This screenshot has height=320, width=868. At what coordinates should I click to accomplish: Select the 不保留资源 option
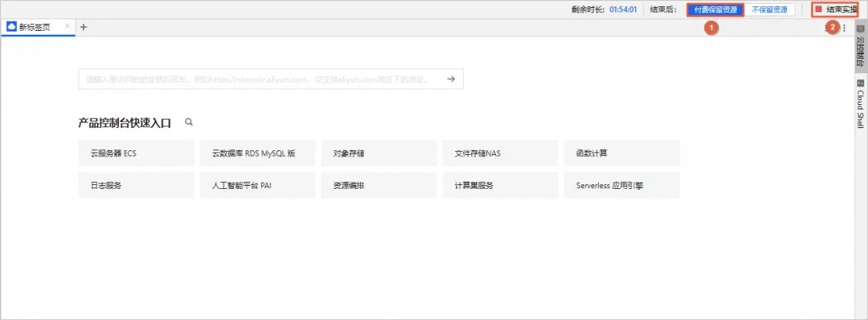click(x=769, y=10)
